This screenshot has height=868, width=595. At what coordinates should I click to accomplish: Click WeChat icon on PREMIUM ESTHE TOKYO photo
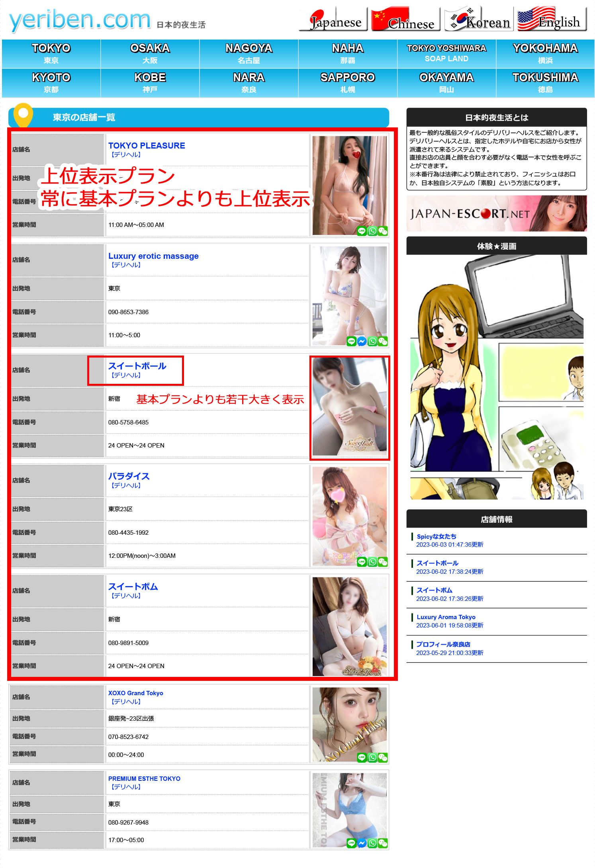click(x=383, y=843)
